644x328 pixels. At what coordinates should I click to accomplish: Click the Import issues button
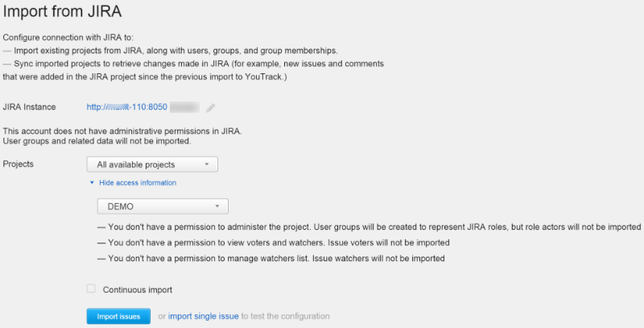[118, 316]
